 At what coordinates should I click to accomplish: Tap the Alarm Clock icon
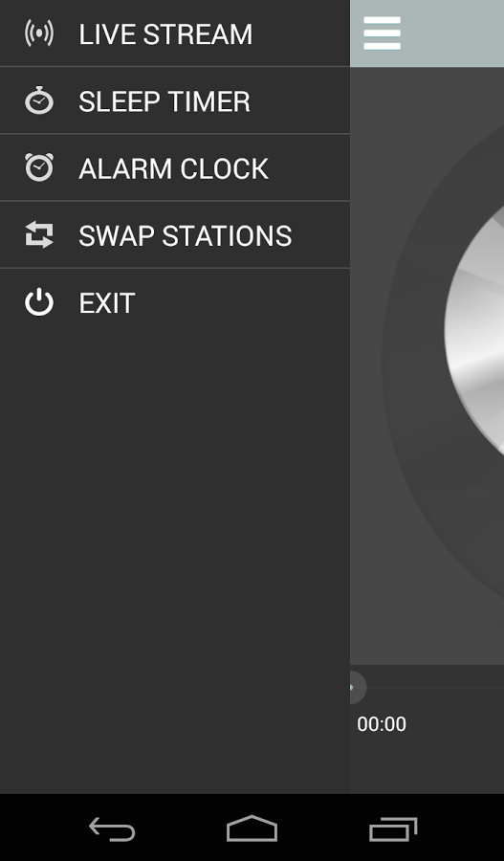click(x=39, y=167)
